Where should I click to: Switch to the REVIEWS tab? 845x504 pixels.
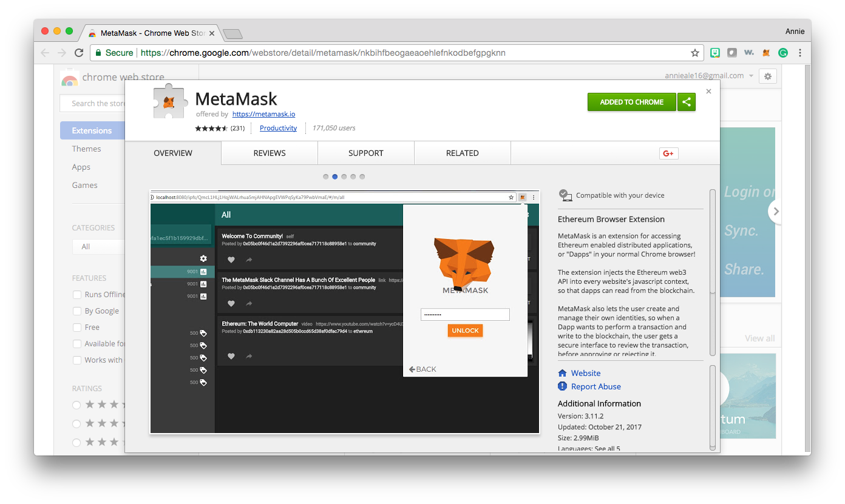click(270, 153)
